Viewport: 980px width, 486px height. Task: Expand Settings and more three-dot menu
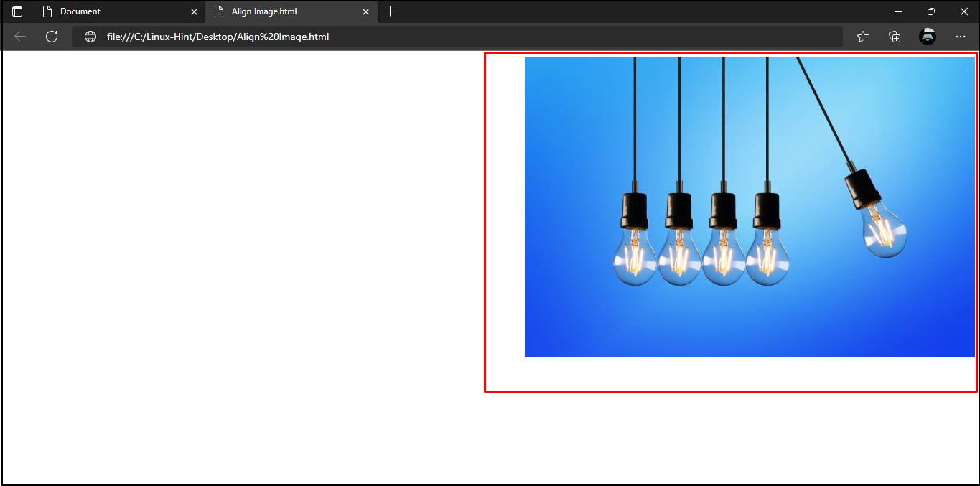click(961, 37)
